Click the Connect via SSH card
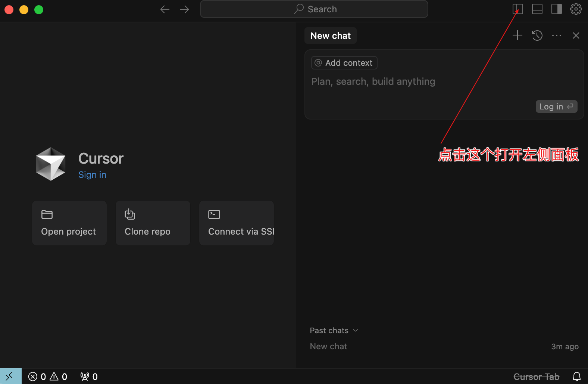Screen dimensions: 588x384 pos(237,223)
